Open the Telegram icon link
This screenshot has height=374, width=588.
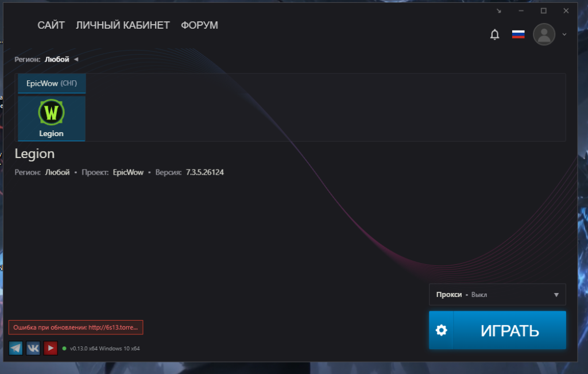(16, 348)
